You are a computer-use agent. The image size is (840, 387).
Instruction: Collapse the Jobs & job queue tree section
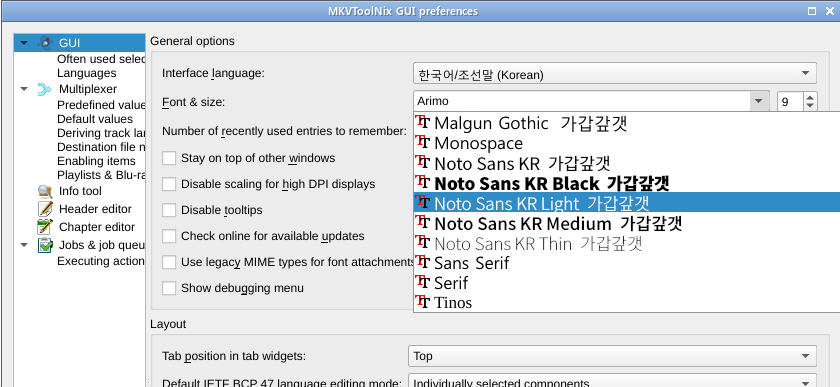(24, 245)
